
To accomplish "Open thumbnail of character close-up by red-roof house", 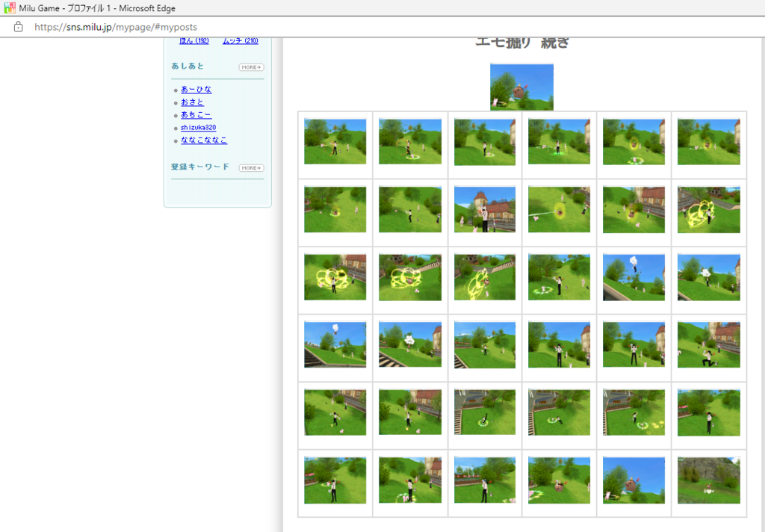I will pos(484,209).
